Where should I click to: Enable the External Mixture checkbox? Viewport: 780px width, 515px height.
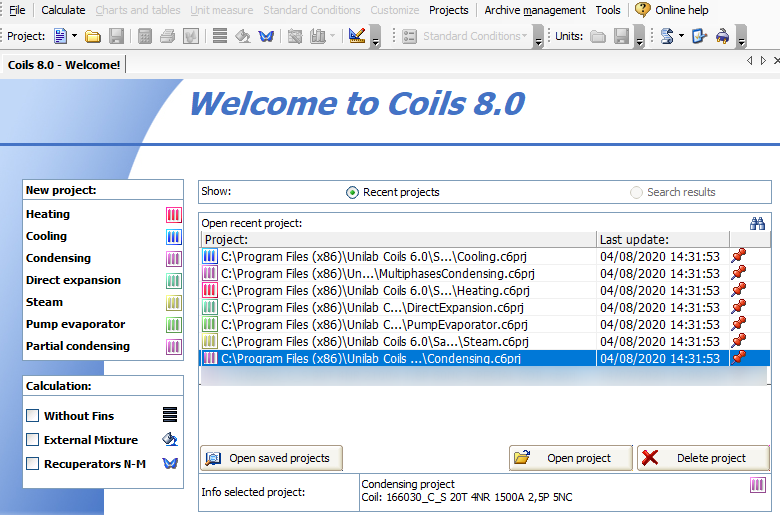click(32, 439)
